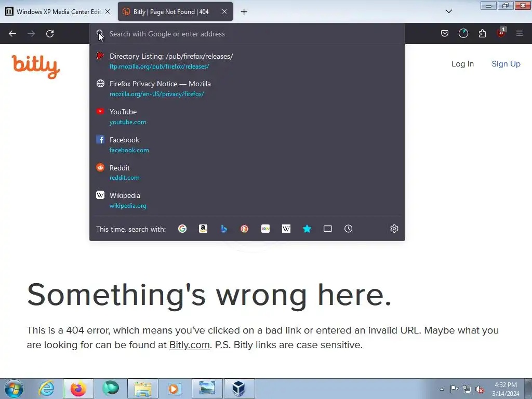Search this time with Bing
The height and width of the screenshot is (399, 532).
223,229
